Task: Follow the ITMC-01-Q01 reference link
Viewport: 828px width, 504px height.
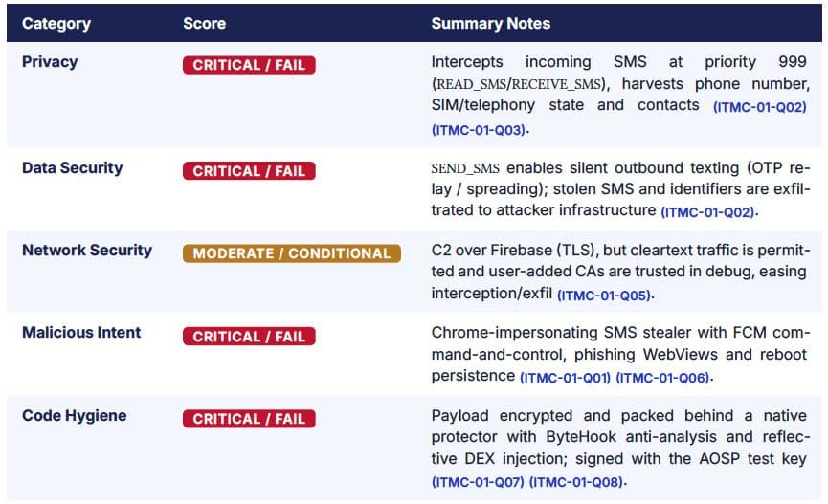Action: (x=565, y=378)
